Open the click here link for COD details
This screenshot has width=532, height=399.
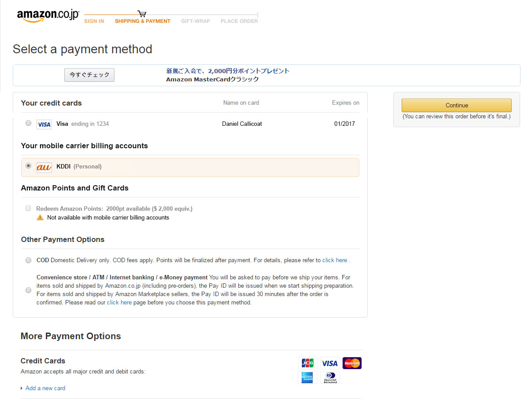click(335, 260)
